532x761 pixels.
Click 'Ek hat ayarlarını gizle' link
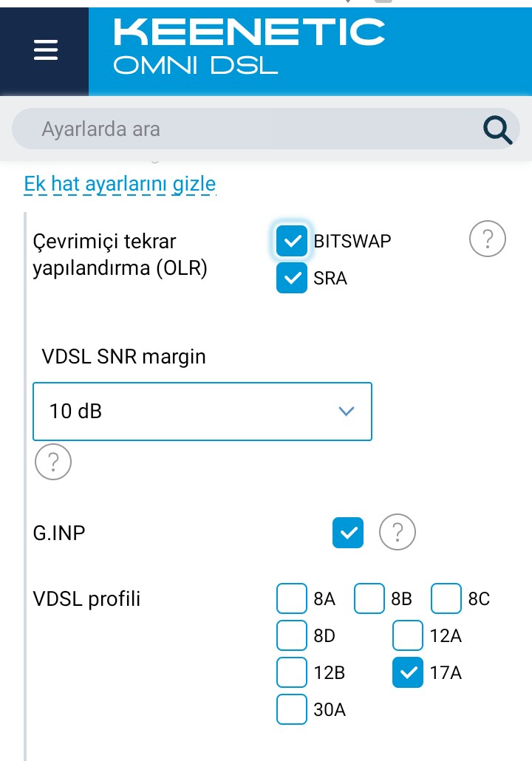click(x=120, y=185)
